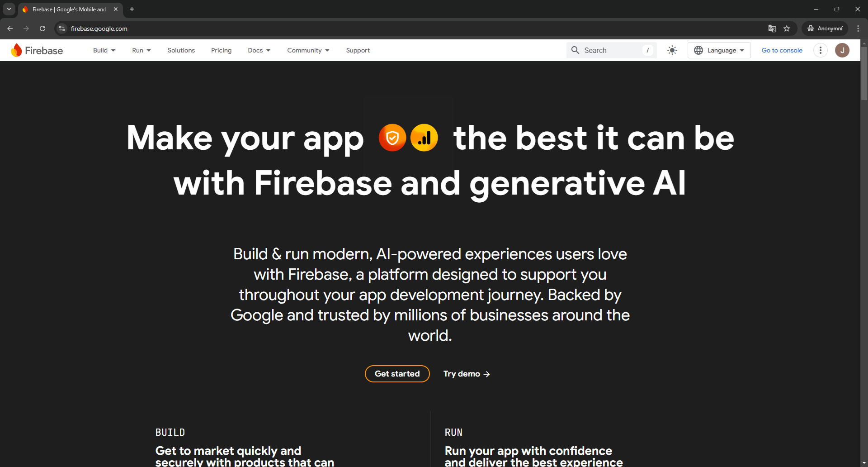The height and width of the screenshot is (467, 868).
Task: Expand the Docs dropdown menu
Action: (x=259, y=50)
